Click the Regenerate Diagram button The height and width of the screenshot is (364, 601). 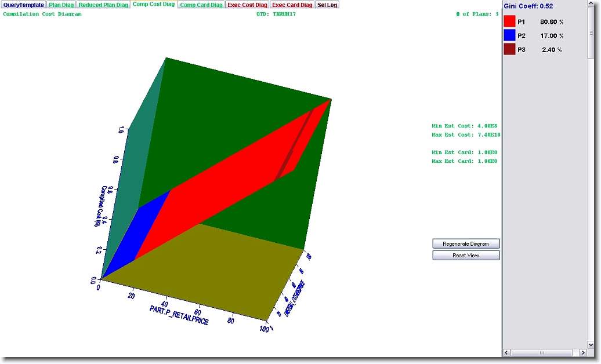[466, 244]
